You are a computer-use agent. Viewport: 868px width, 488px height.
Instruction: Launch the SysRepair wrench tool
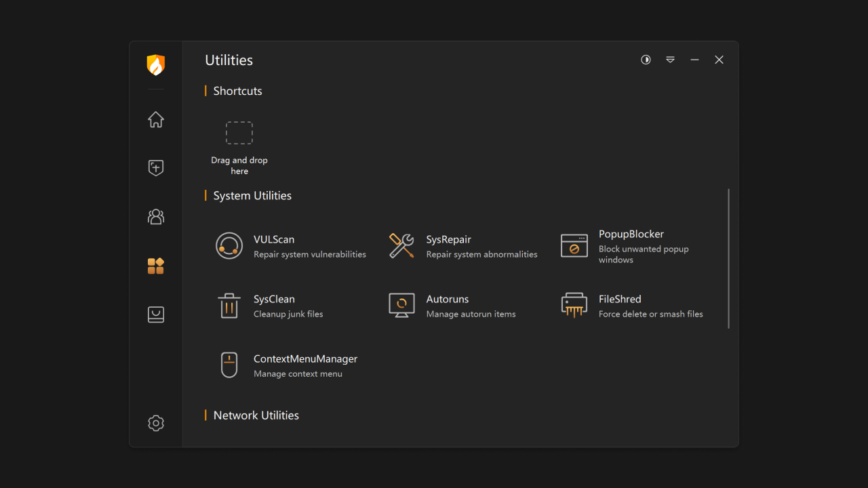click(x=401, y=245)
